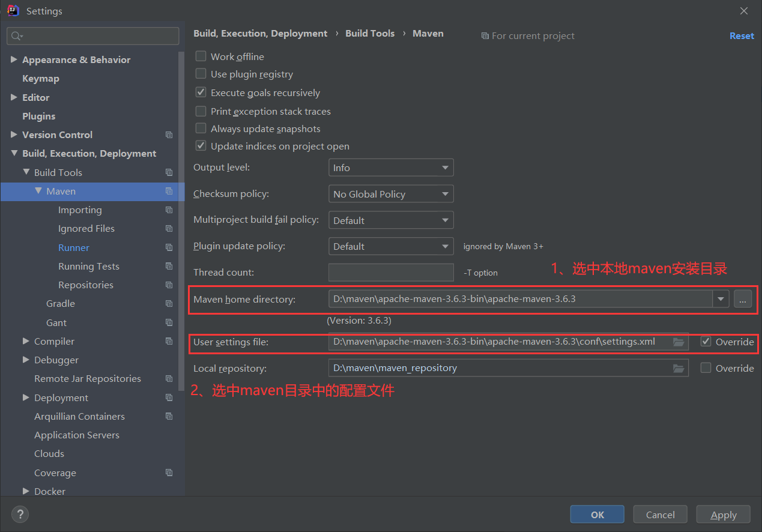
Task: Click project-level icon beside Repositories
Action: coord(169,285)
